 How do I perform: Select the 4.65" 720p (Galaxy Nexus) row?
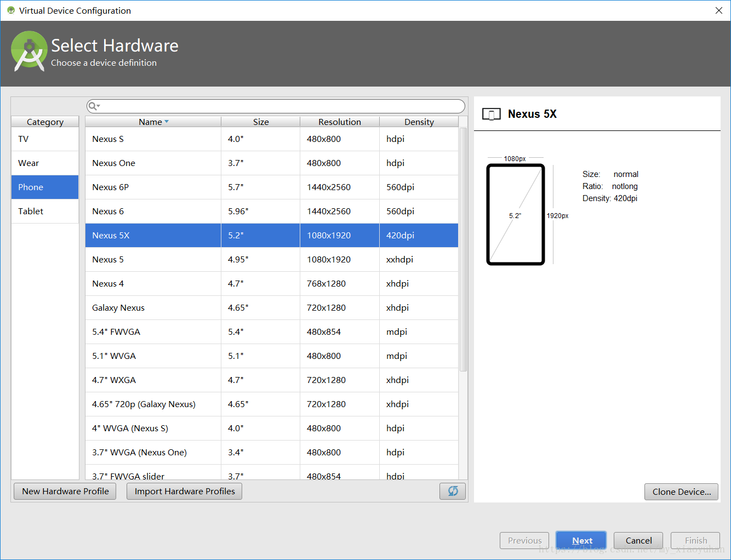(272, 404)
